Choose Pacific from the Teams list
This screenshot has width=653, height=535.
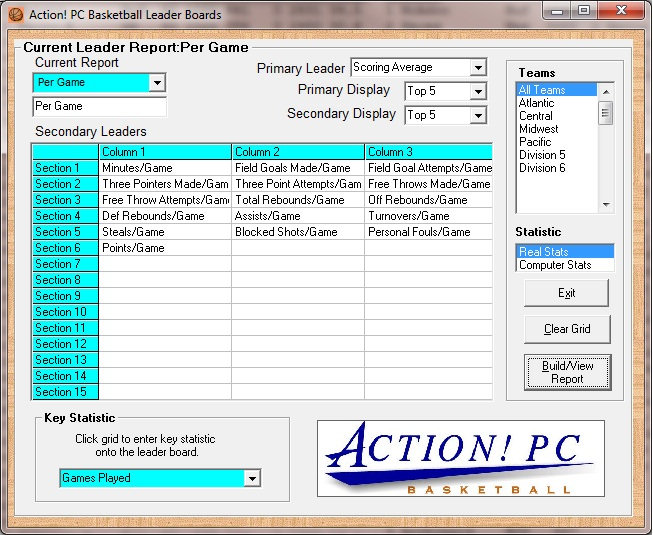(x=556, y=142)
